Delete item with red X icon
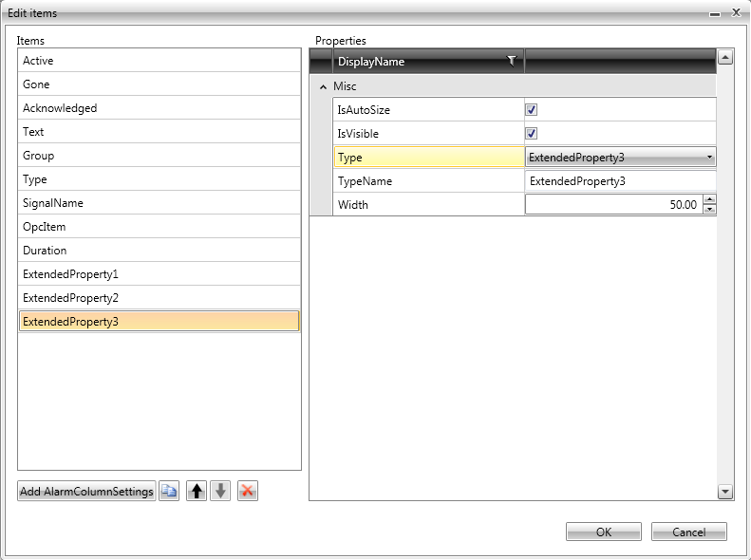751x560 pixels. [x=247, y=491]
